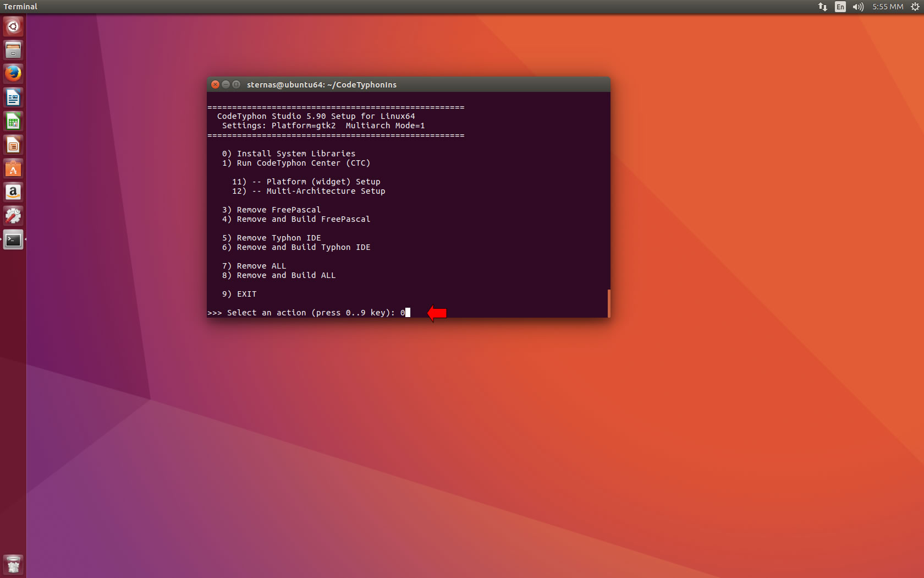Open System Settings from the launcher
The height and width of the screenshot is (578, 924).
13,216
